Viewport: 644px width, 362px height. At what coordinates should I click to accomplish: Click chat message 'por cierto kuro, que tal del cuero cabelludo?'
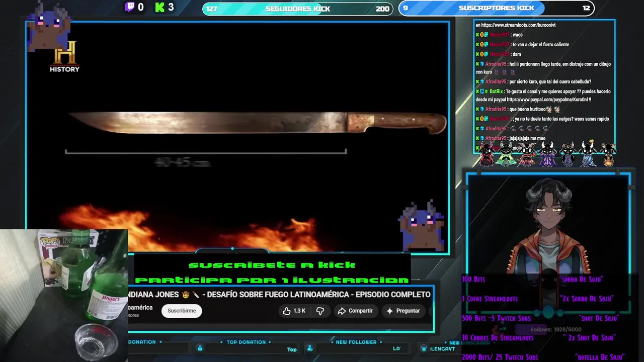point(550,81)
